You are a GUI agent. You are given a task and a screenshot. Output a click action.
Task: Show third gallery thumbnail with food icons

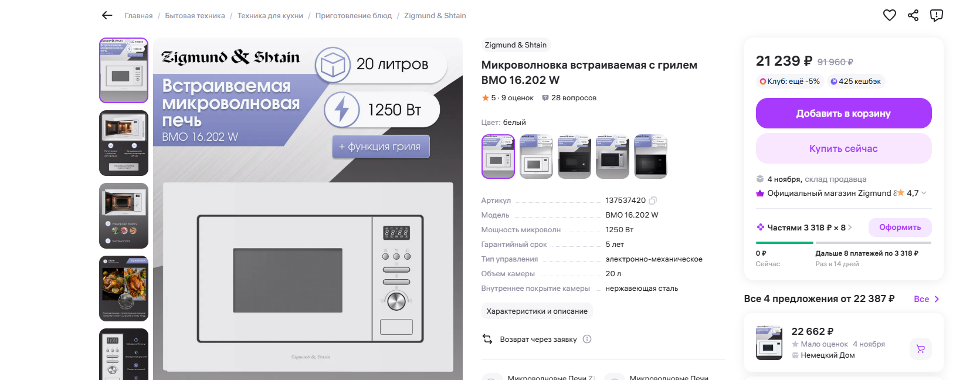click(x=124, y=216)
